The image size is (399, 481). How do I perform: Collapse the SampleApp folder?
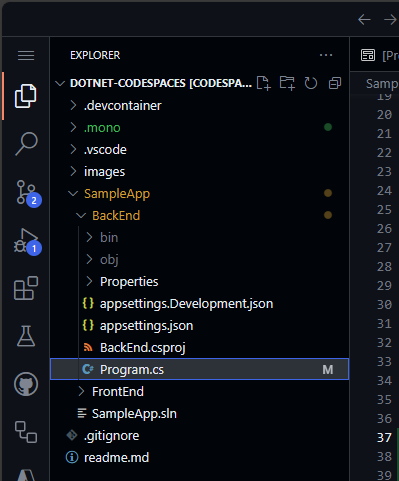(73, 193)
